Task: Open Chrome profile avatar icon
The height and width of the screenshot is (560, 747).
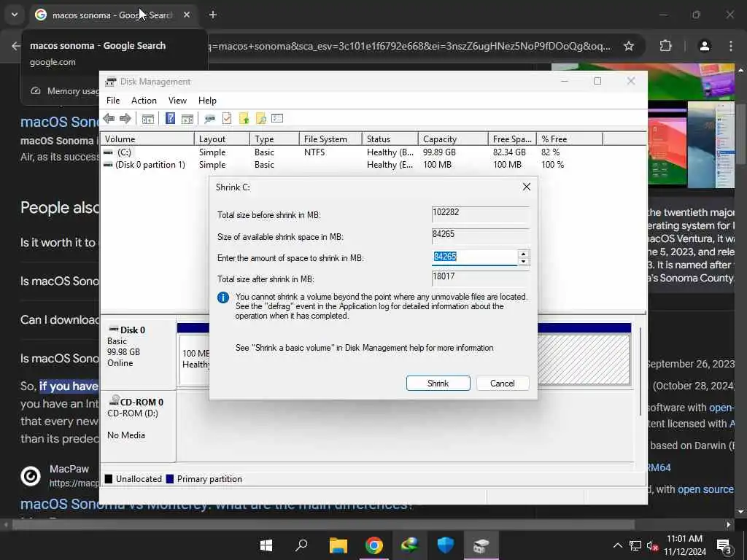Action: [704, 46]
